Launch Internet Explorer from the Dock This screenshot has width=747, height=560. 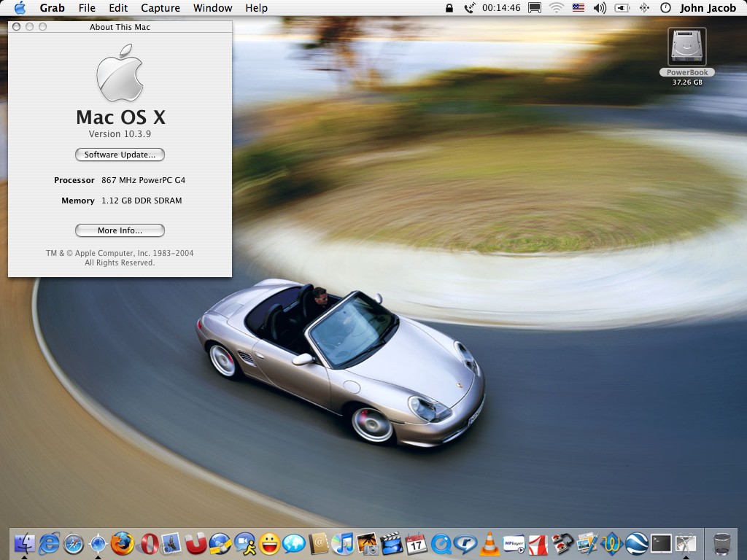coord(49,543)
